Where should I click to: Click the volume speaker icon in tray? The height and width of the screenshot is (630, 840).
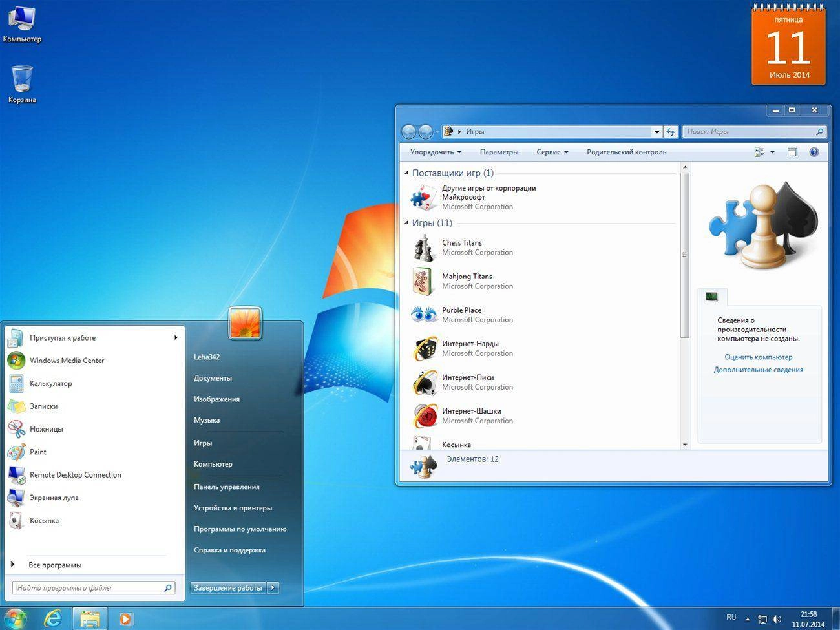pos(777,619)
